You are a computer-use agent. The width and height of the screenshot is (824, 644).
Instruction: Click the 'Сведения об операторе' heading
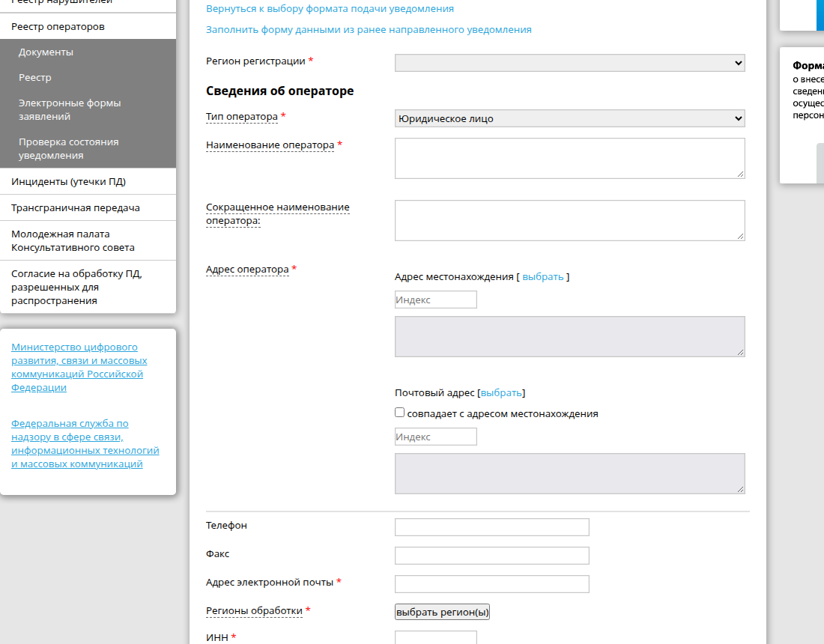[279, 91]
